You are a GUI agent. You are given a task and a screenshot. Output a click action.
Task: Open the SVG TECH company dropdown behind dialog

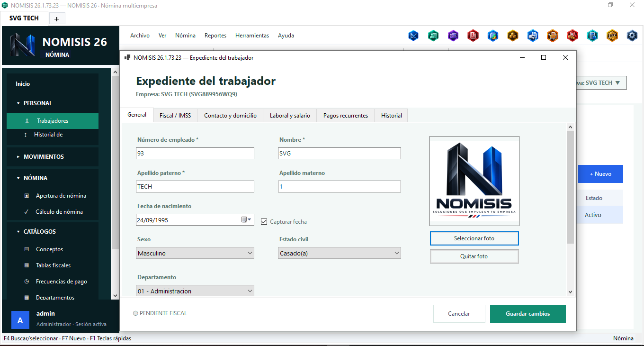[601, 83]
